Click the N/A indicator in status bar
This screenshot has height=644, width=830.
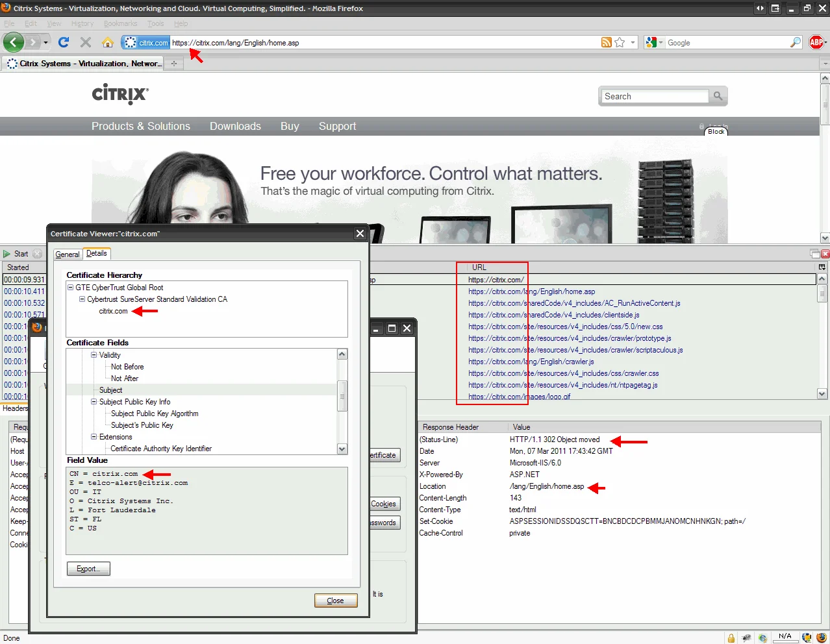click(785, 637)
